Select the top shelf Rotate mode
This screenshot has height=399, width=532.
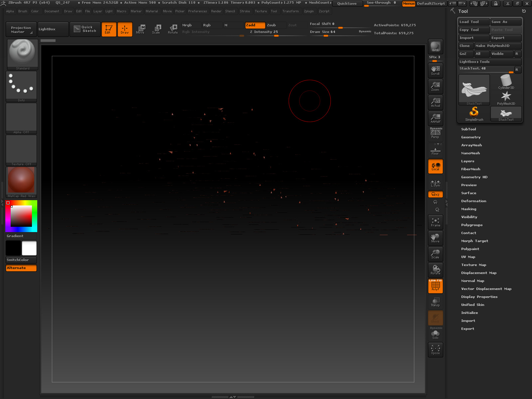(x=173, y=29)
